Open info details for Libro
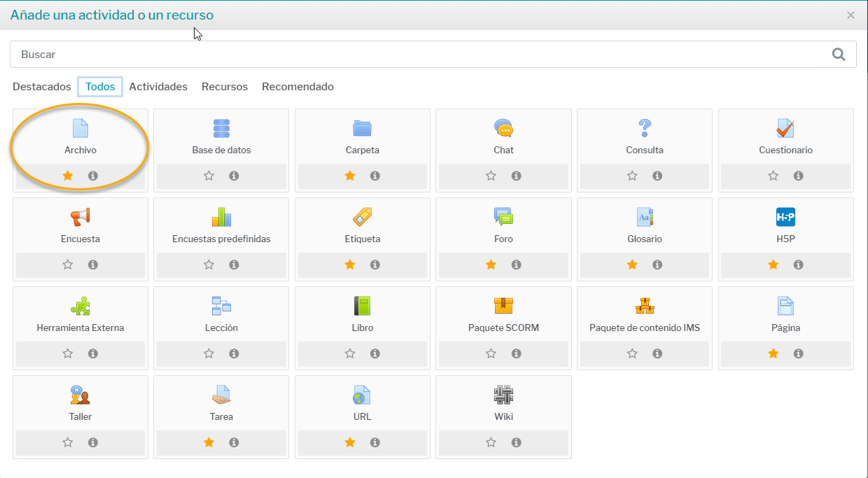The image size is (868, 478). pos(375,353)
